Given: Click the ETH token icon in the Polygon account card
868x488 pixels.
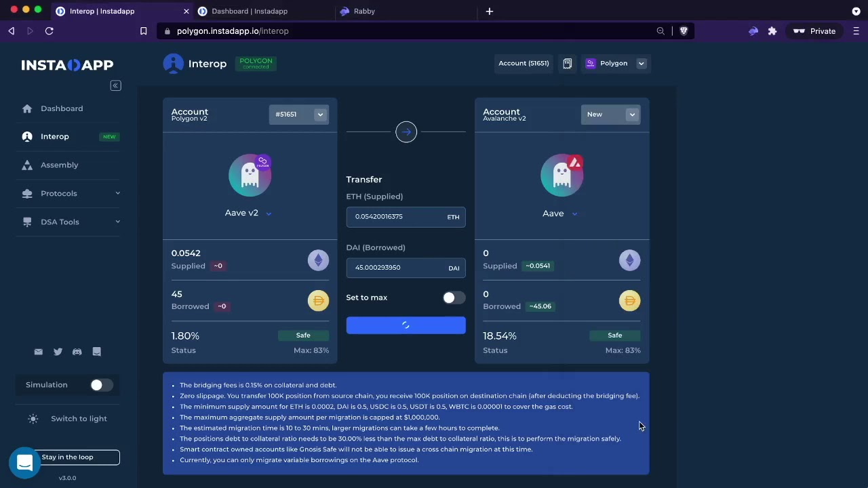Looking at the screenshot, I should pyautogui.click(x=318, y=260).
